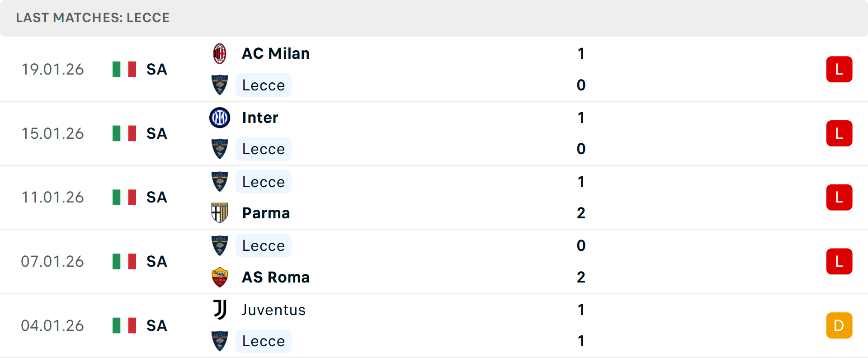Click the loss badge for the Parma match
This screenshot has height=358, width=868.
coord(839,198)
